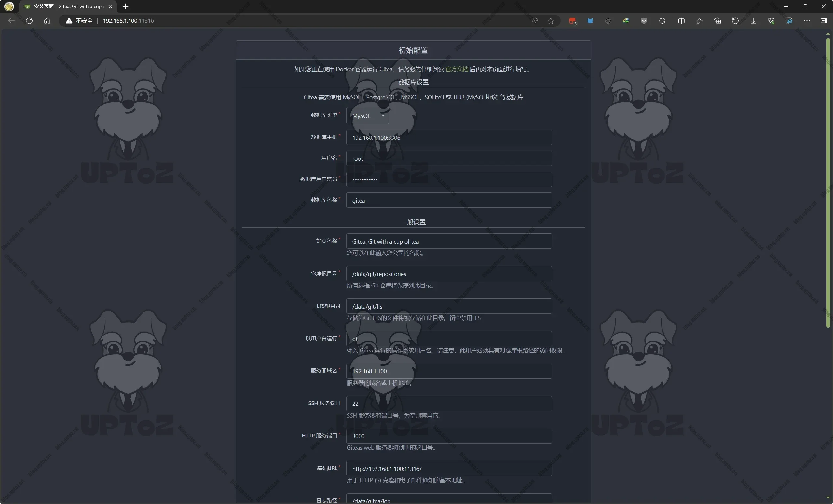Screen dimensions: 833x504
Task: Open the official docs link 官方文档
Action: coord(457,69)
